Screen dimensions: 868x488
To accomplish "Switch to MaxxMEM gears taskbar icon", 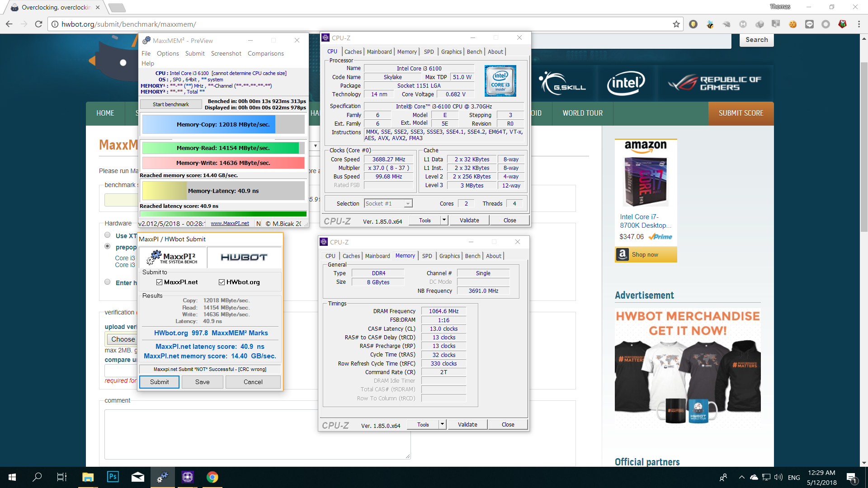I will point(162,477).
